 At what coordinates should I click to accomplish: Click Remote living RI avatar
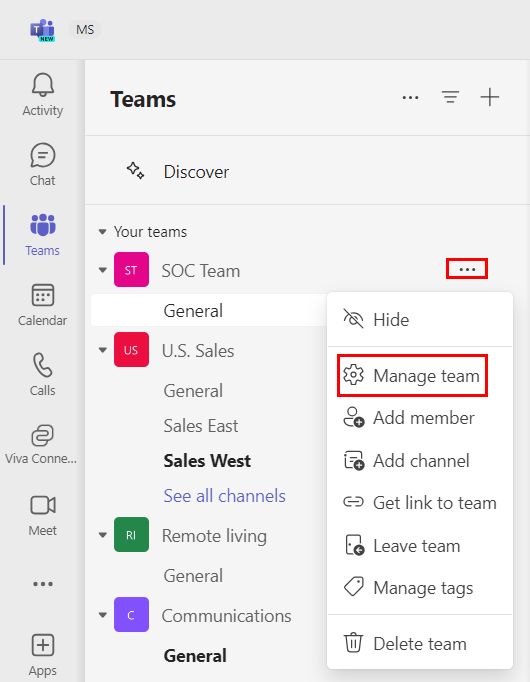[131, 535]
